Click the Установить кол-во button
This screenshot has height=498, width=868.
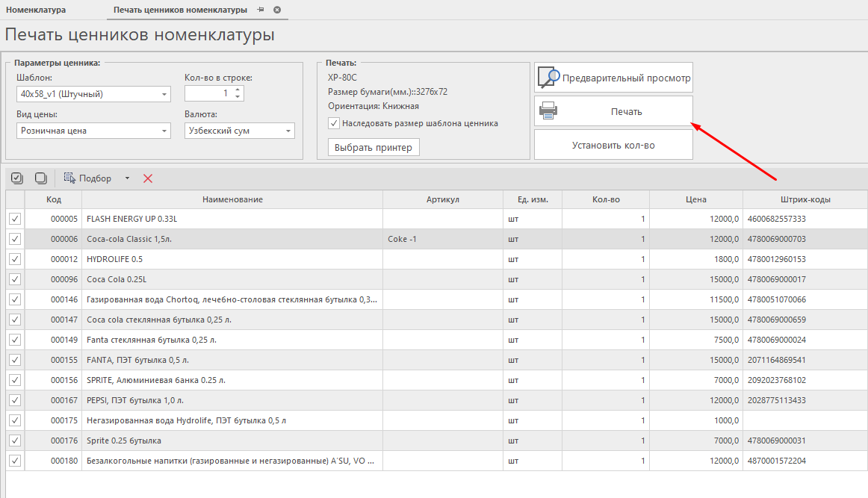[613, 145]
